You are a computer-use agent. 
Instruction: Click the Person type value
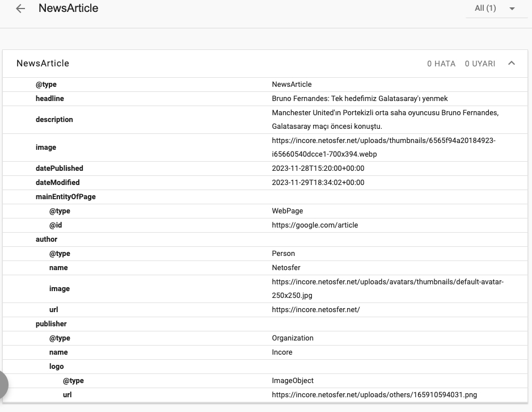284,254
